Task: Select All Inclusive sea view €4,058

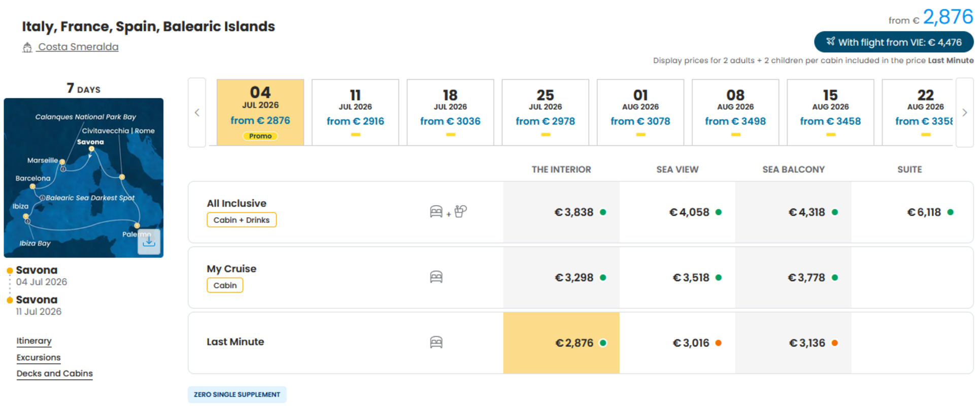Action: 678,212
